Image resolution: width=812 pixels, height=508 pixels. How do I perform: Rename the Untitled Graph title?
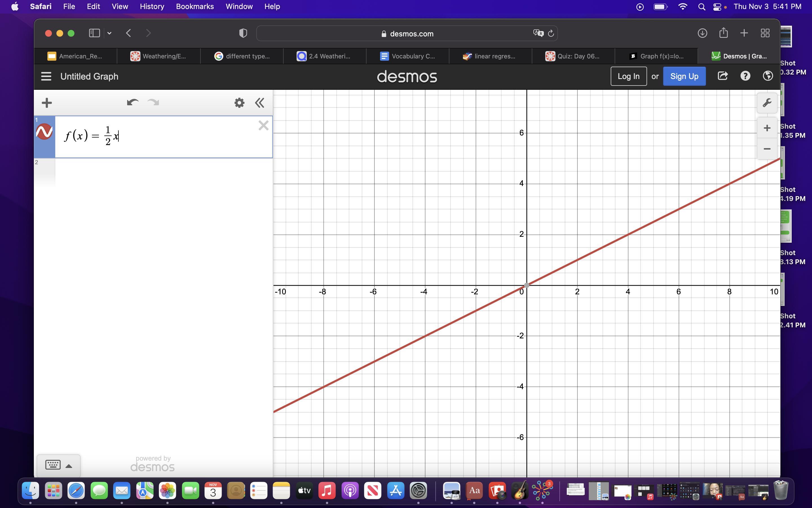coord(89,76)
